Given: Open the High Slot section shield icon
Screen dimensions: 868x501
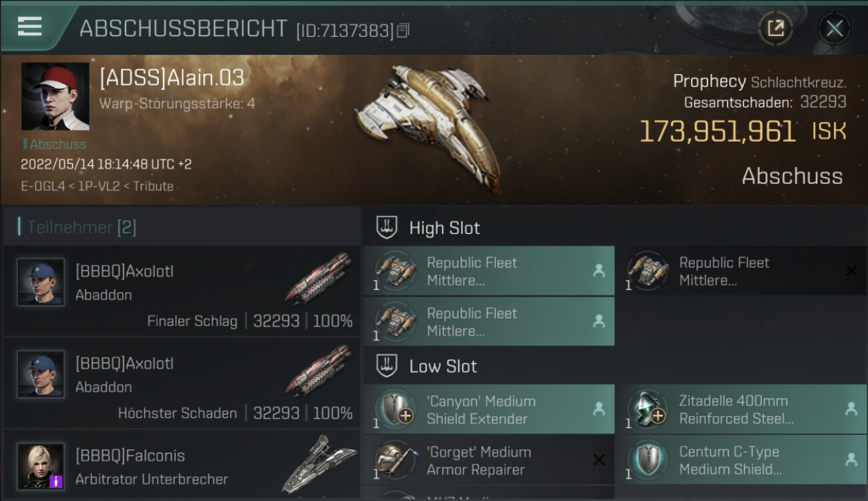Looking at the screenshot, I should click(x=387, y=228).
